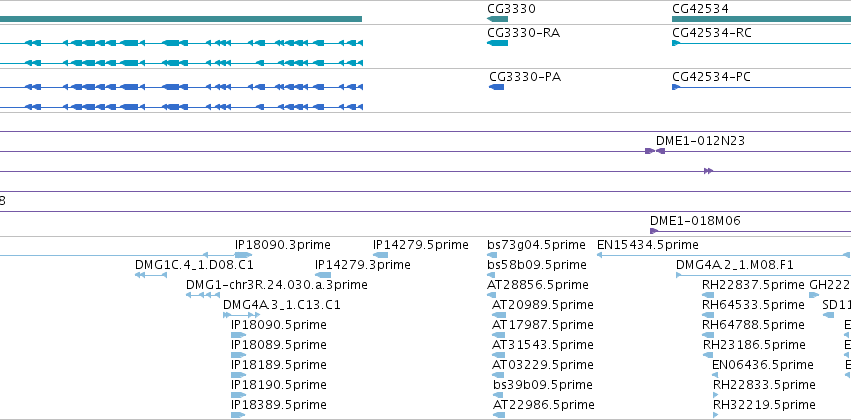Click the AT03229.5prime label
The width and height of the screenshot is (851, 420).
click(x=543, y=365)
